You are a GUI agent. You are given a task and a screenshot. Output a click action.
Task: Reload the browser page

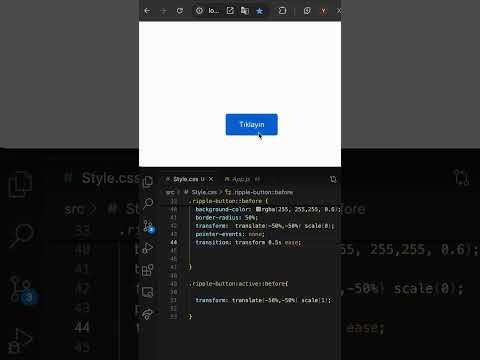[x=180, y=11]
